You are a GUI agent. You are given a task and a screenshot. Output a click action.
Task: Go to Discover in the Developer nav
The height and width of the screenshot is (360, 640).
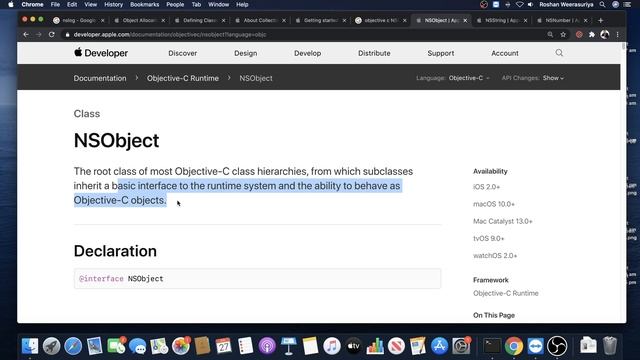tap(182, 53)
